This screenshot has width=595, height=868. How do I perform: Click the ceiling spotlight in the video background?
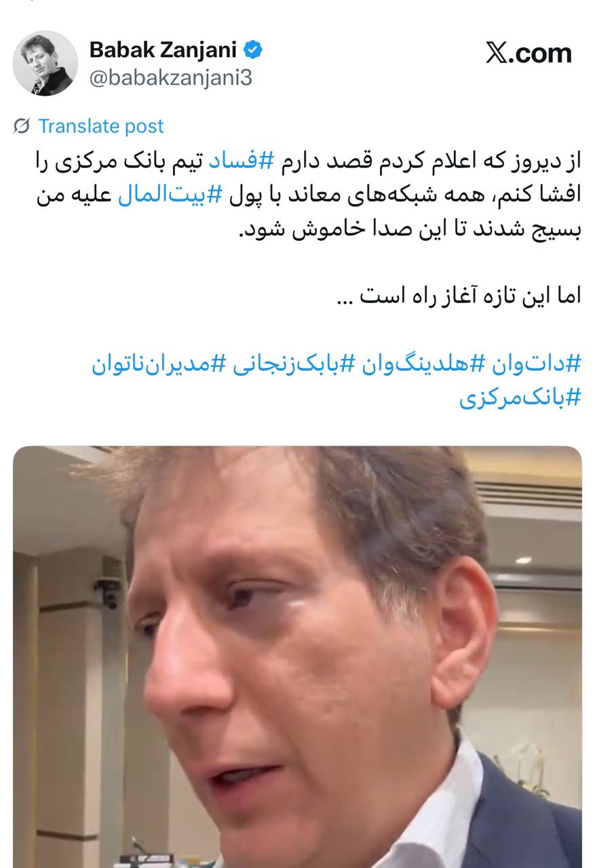click(x=522, y=560)
